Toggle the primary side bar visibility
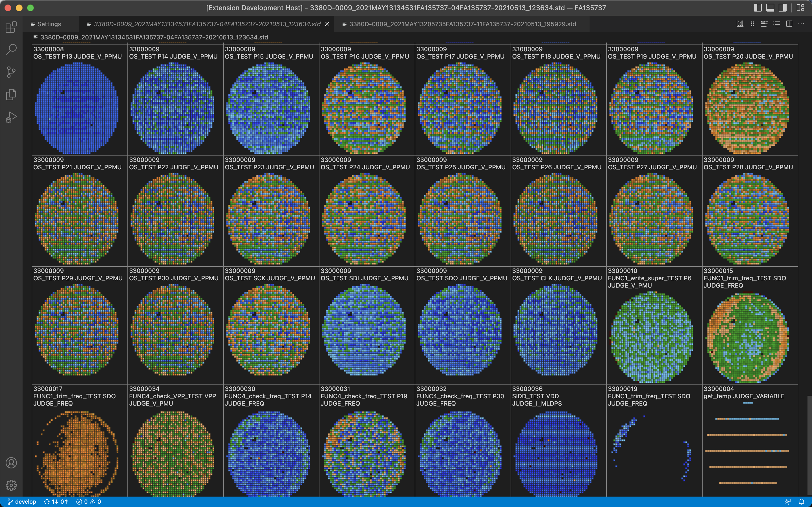812x507 pixels. [x=758, y=8]
